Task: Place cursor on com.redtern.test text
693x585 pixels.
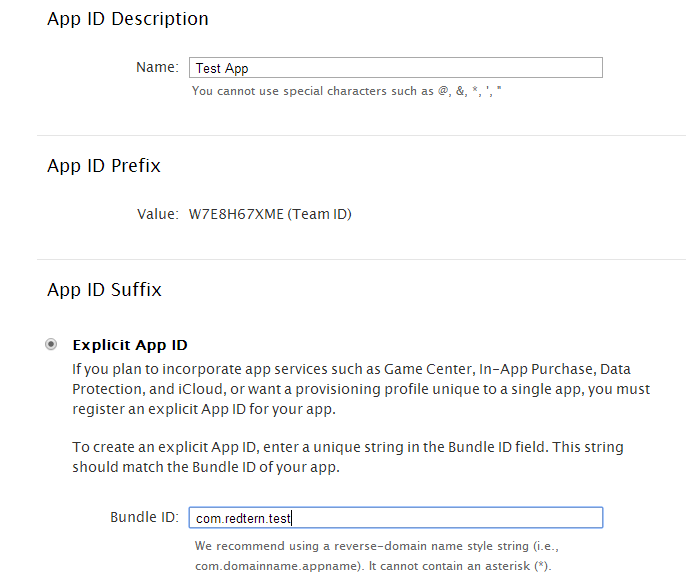Action: [x=243, y=518]
